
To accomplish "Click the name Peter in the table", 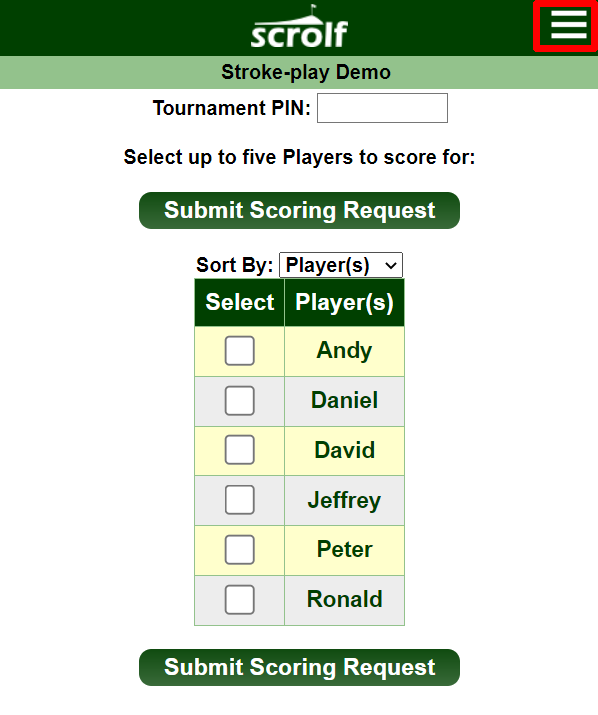I will [344, 549].
